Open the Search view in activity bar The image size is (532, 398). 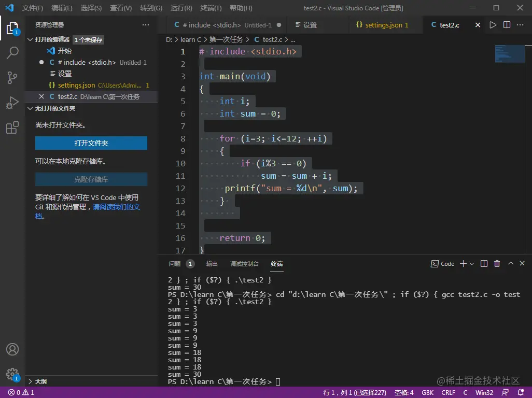click(12, 52)
